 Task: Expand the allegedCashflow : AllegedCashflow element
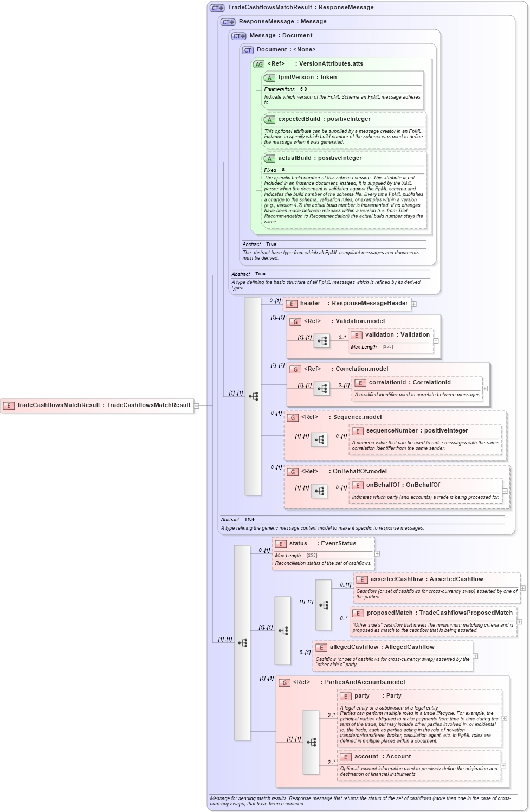click(x=475, y=656)
